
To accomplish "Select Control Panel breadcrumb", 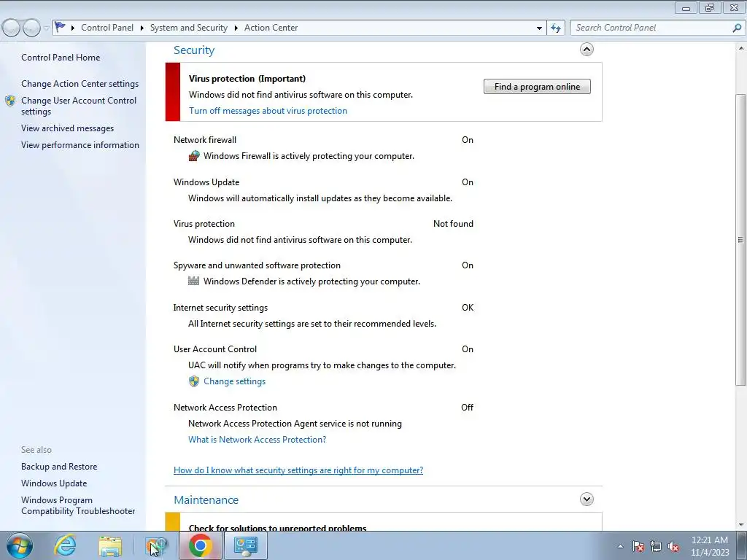I will coord(107,28).
